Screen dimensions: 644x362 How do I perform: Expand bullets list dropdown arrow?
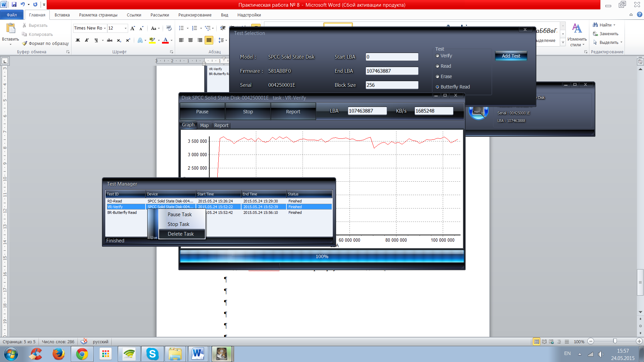187,28
